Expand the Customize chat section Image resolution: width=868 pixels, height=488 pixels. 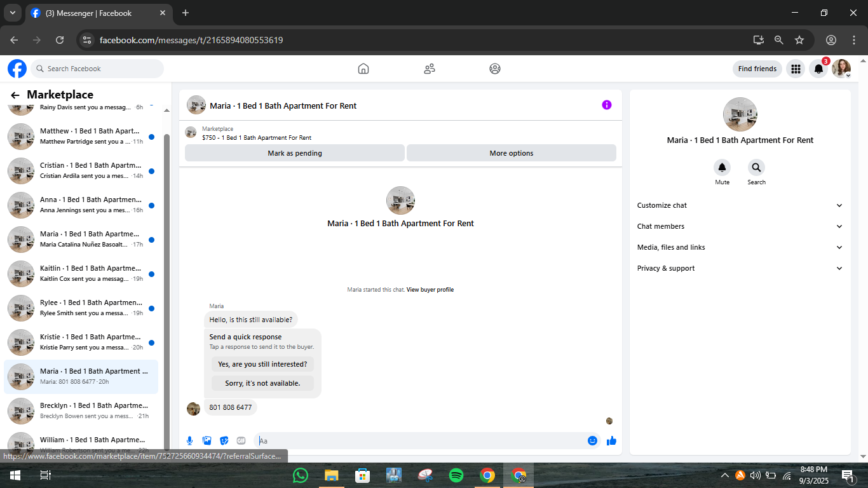pyautogui.click(x=740, y=205)
